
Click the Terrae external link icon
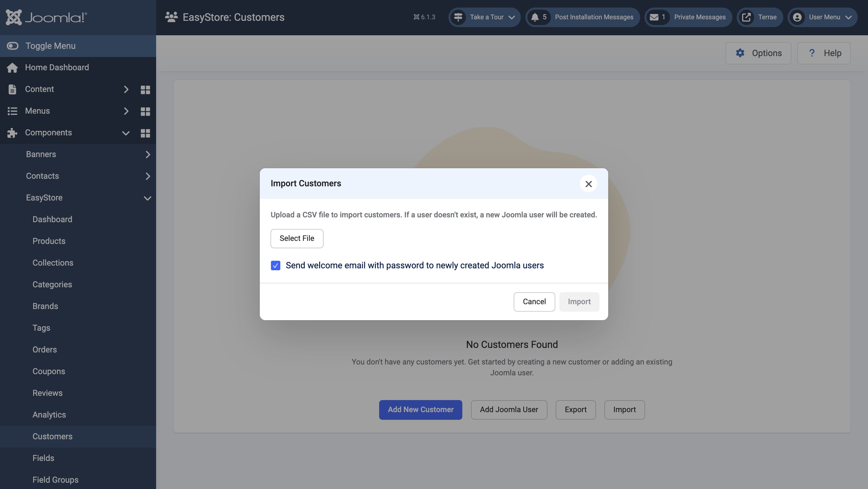(746, 17)
